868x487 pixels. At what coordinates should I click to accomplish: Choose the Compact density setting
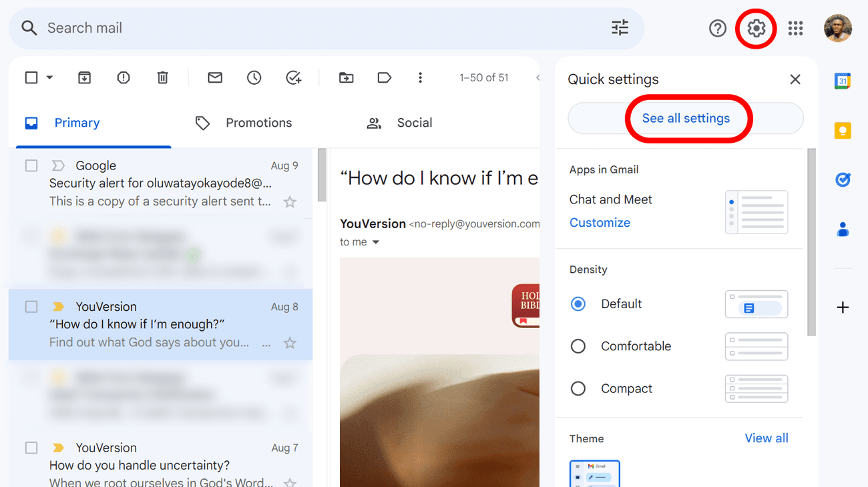click(x=578, y=388)
